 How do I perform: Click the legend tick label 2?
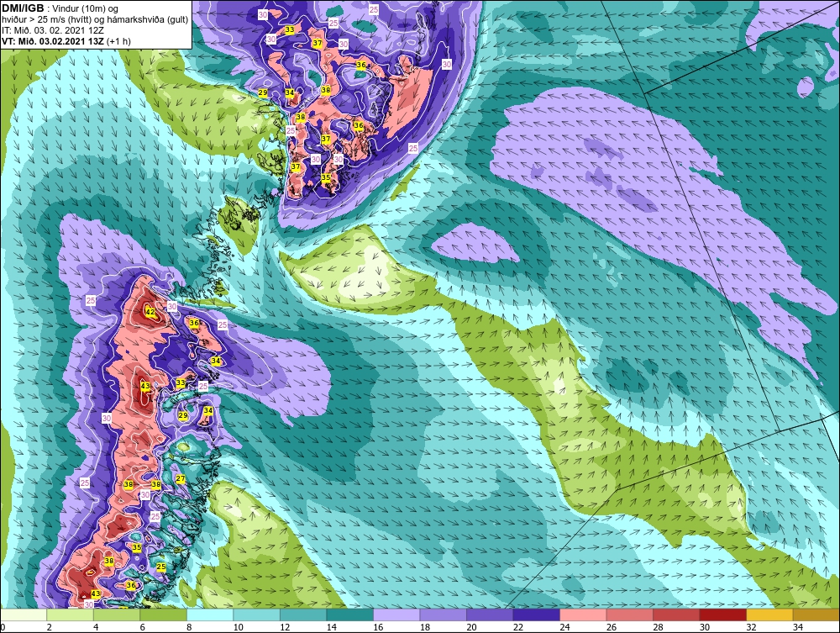[x=50, y=627]
